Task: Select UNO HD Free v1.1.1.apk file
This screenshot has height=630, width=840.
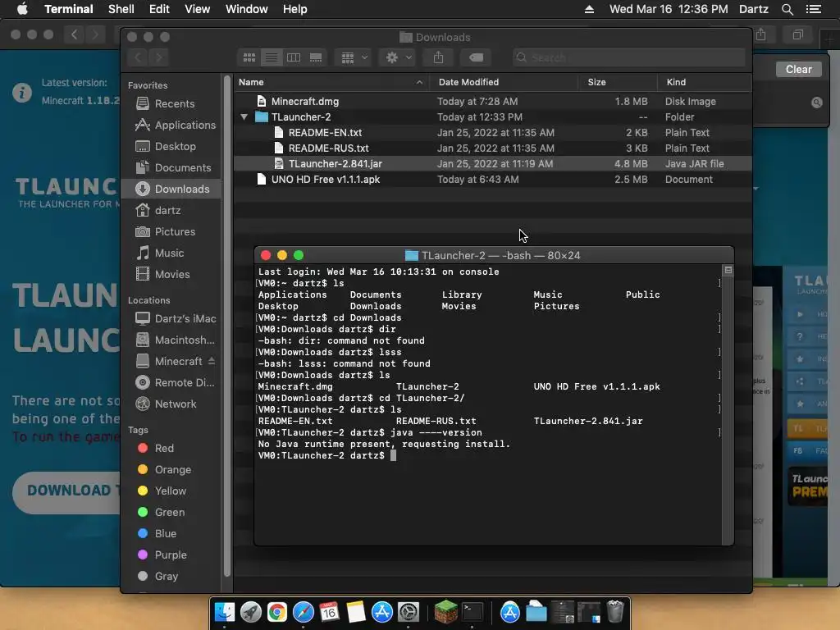Action: tap(492, 180)
